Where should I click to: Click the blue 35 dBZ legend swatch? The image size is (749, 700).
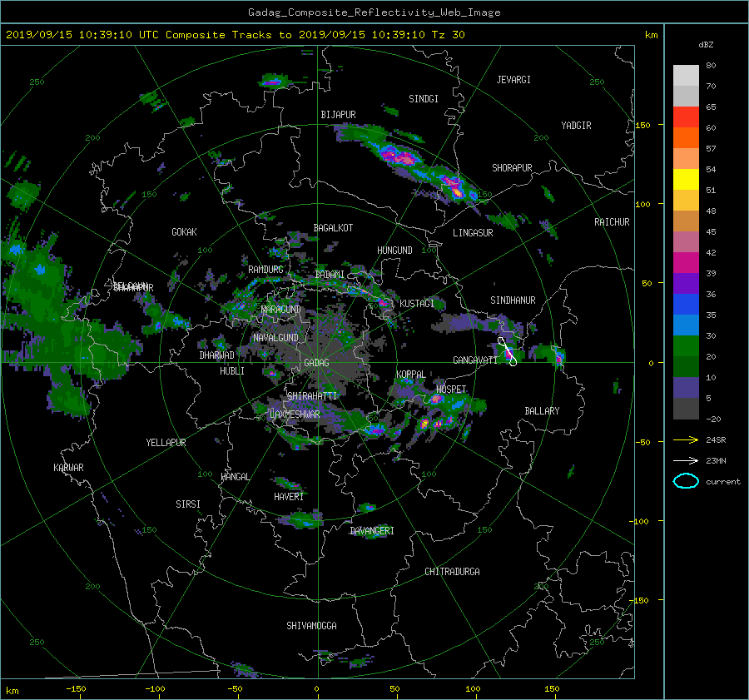[686, 305]
